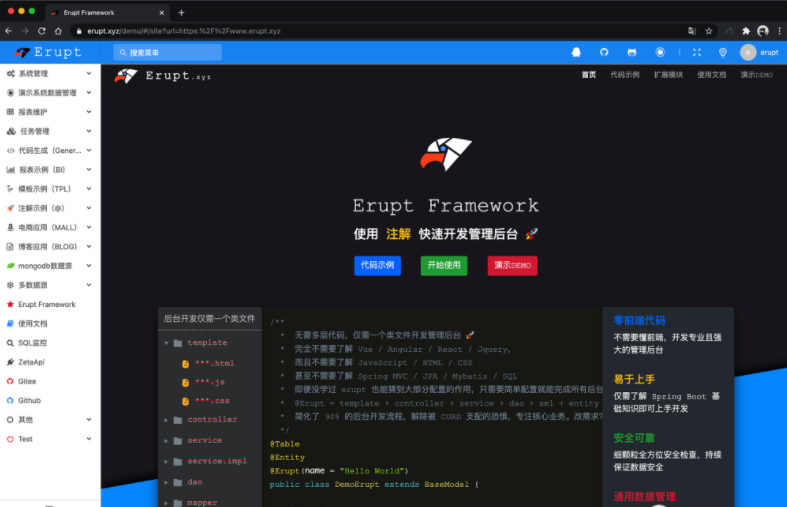Select 演示DEMO in page navigation
Viewport: 787px width, 507px height.
[756, 75]
